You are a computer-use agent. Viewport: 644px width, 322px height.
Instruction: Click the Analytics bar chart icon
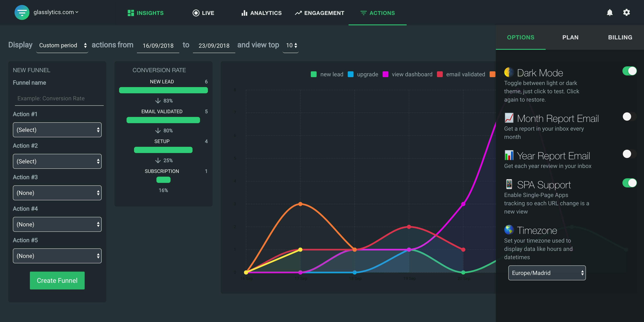[x=244, y=13]
